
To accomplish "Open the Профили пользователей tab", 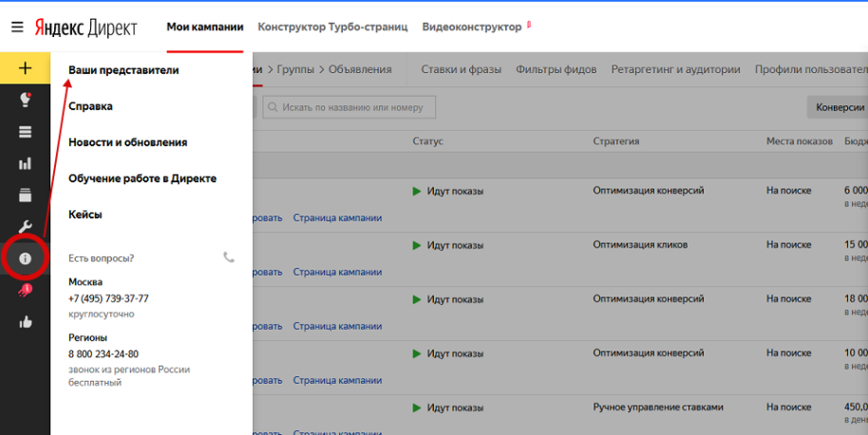I will click(811, 69).
